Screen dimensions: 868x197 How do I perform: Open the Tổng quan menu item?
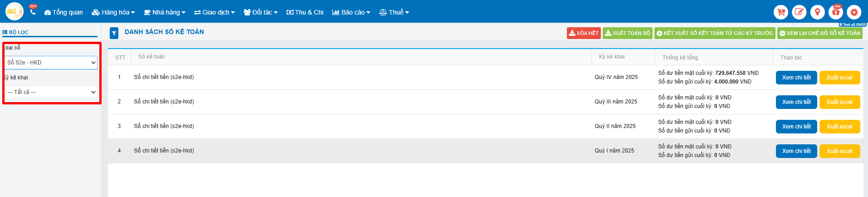click(x=63, y=12)
